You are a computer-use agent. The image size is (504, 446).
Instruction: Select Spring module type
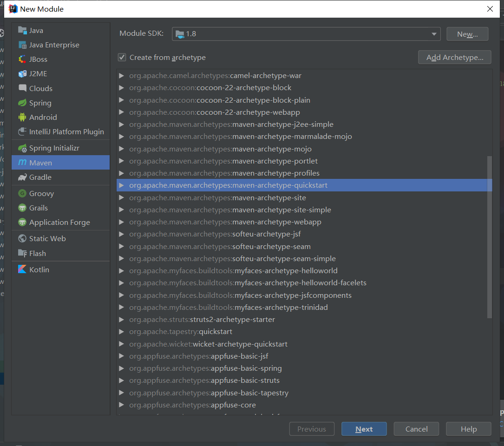click(60, 103)
